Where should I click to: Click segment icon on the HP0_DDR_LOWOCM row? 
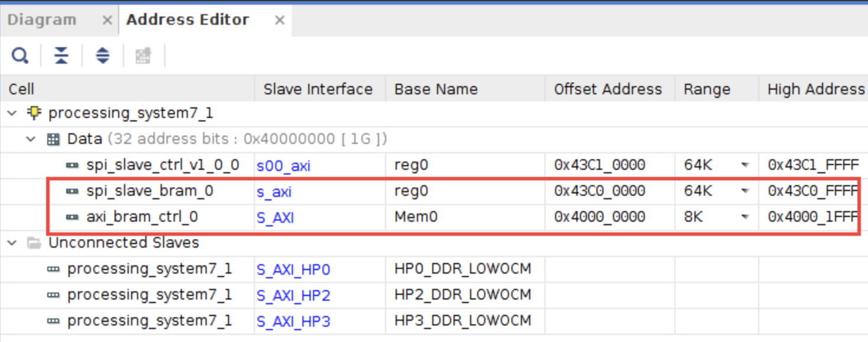click(x=54, y=269)
